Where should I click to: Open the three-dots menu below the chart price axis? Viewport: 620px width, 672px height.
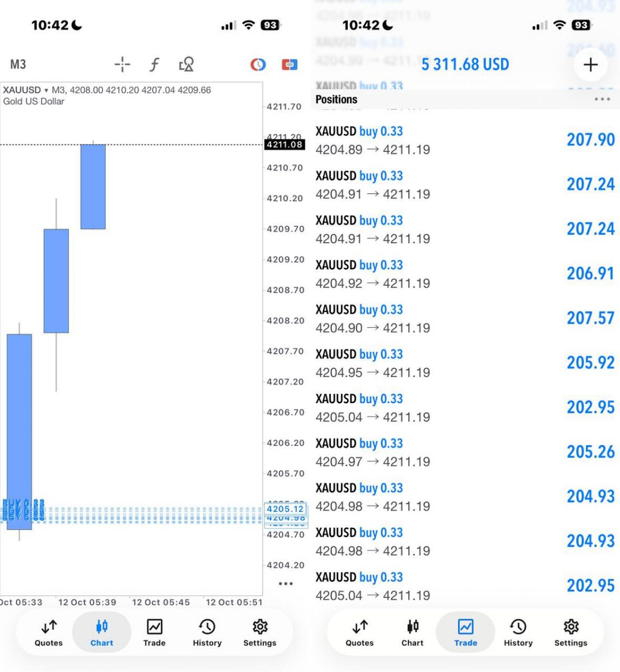click(x=286, y=584)
